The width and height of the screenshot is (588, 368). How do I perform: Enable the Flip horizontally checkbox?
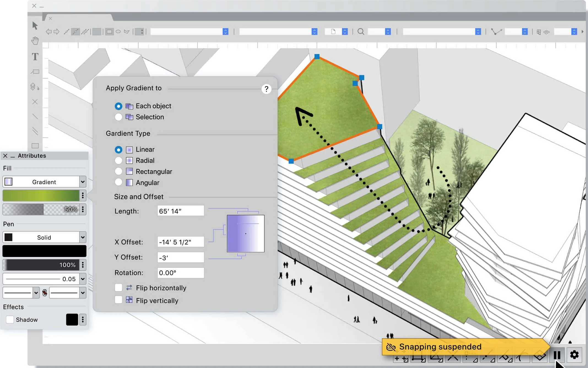pos(119,288)
